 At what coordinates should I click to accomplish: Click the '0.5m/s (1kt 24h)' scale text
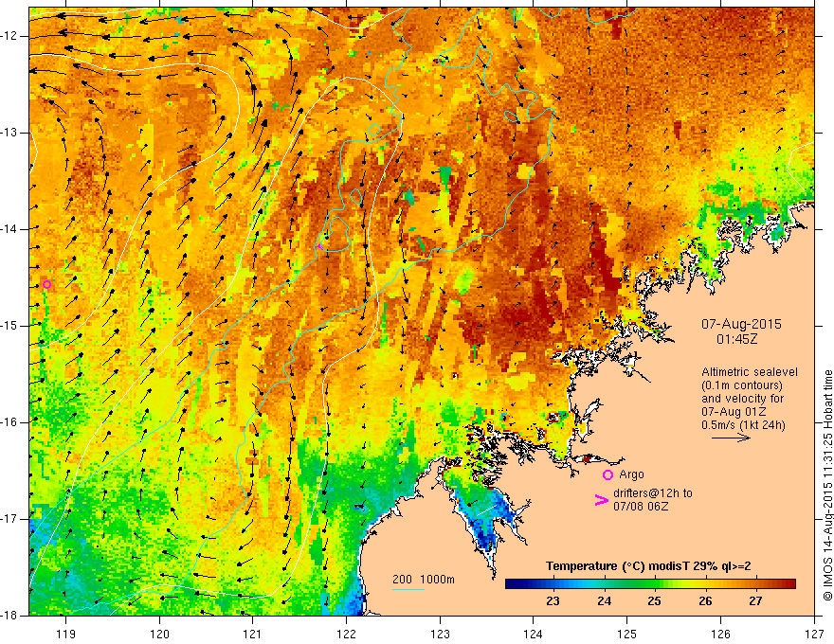tap(743, 425)
